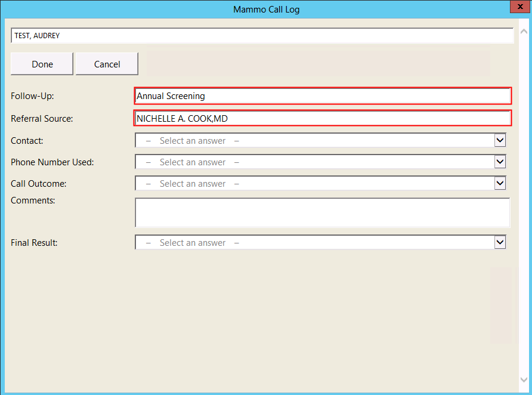This screenshot has width=532, height=395.
Task: Click 'Select an answer' in Final Result
Action: (x=193, y=243)
